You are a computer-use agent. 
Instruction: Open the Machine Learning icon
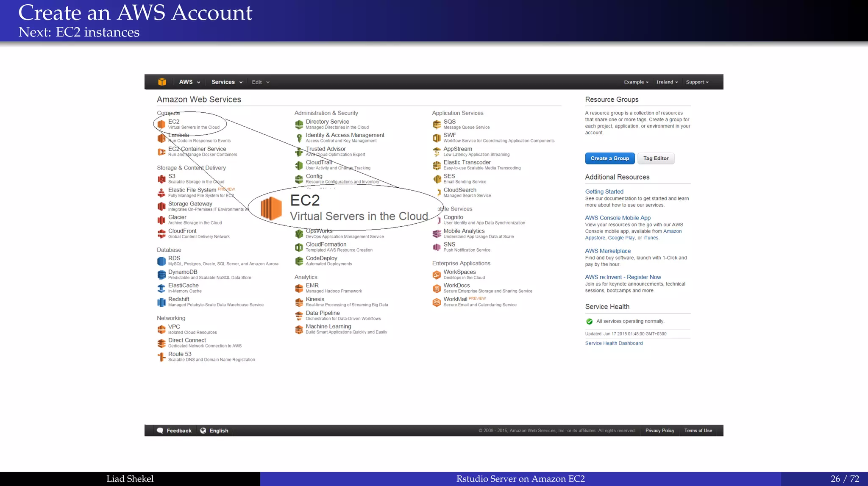pos(299,329)
